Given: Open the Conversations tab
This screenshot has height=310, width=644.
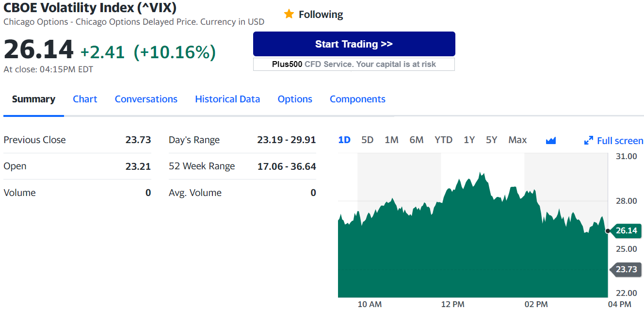Looking at the screenshot, I should pos(146,99).
